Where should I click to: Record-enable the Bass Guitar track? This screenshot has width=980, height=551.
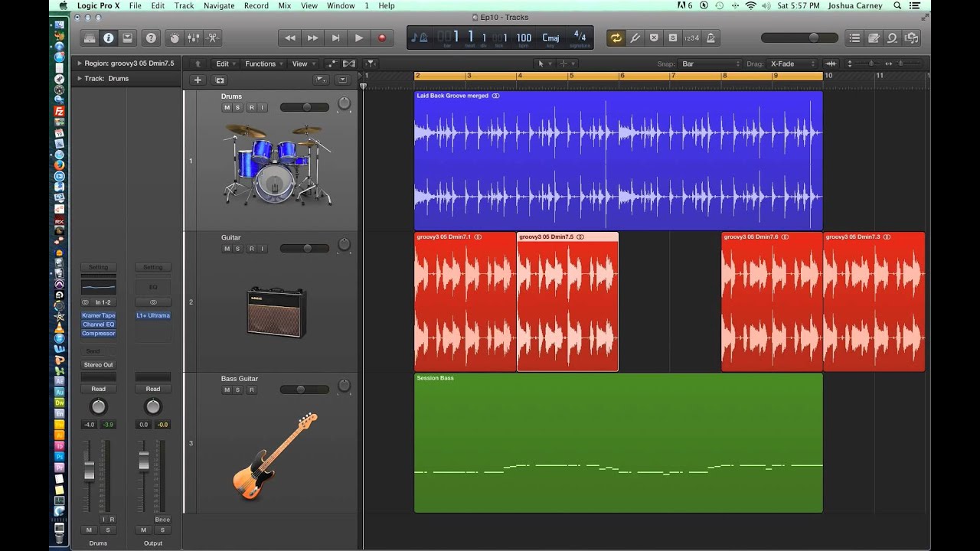[x=251, y=390]
